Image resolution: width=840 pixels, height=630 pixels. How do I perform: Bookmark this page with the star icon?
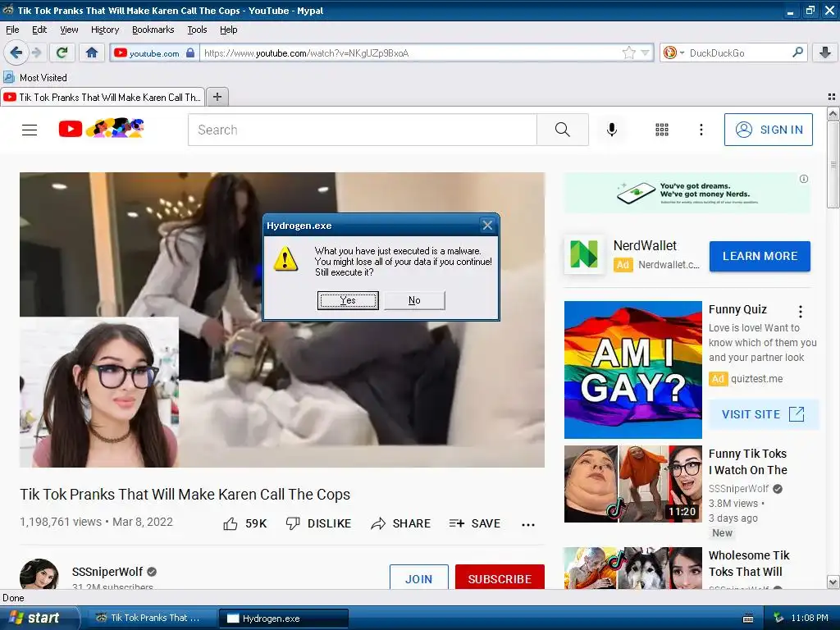629,52
